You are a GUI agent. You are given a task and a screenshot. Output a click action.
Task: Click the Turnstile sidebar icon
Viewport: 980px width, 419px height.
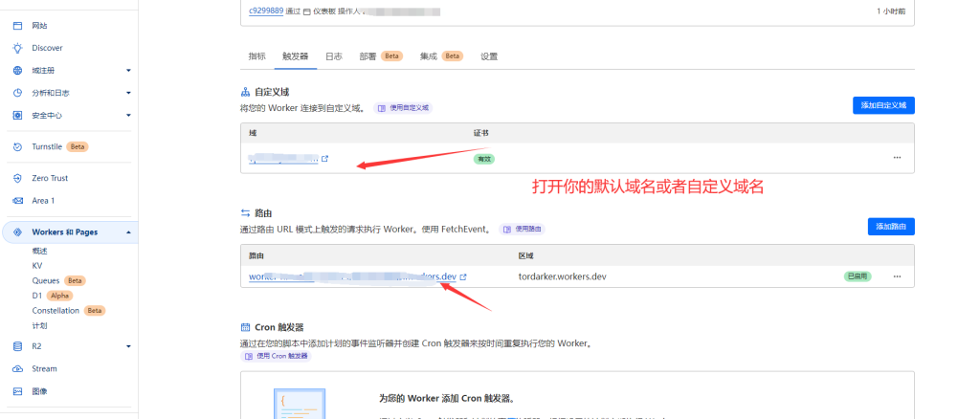click(x=17, y=146)
